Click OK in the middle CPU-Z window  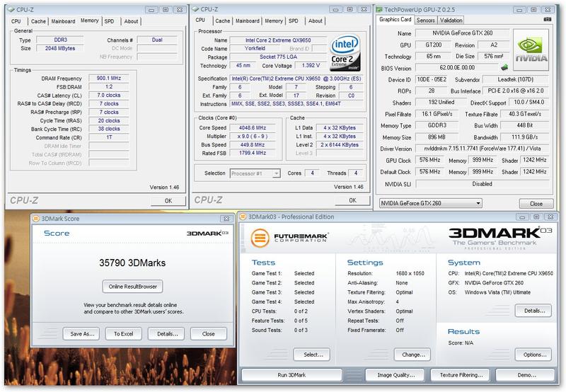[352, 200]
